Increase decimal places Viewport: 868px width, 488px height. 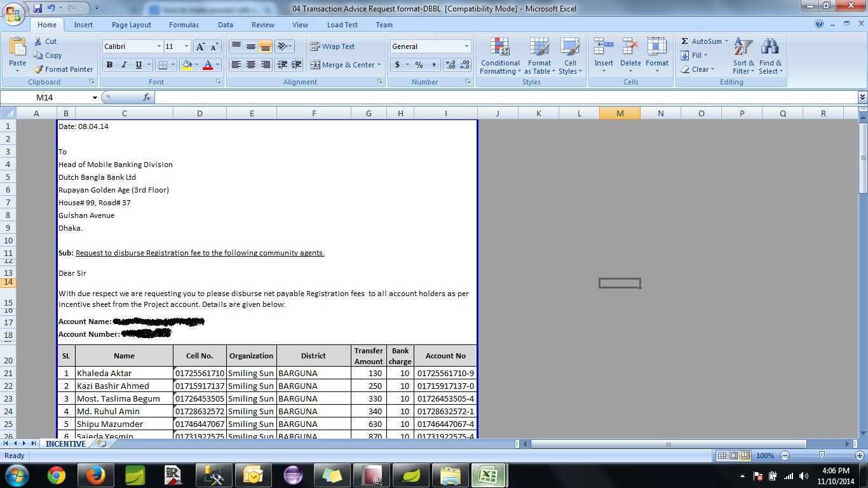tap(451, 65)
